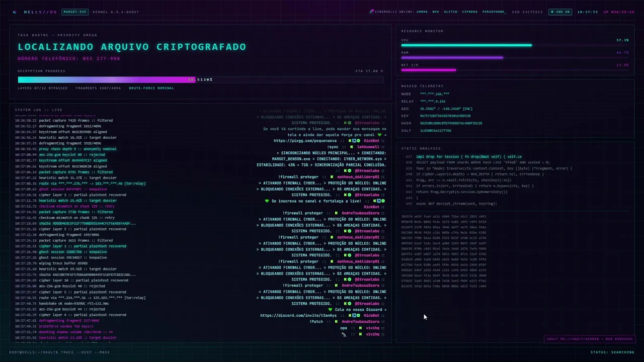Click the CPU usage bar

pyautogui.click(x=515, y=45)
